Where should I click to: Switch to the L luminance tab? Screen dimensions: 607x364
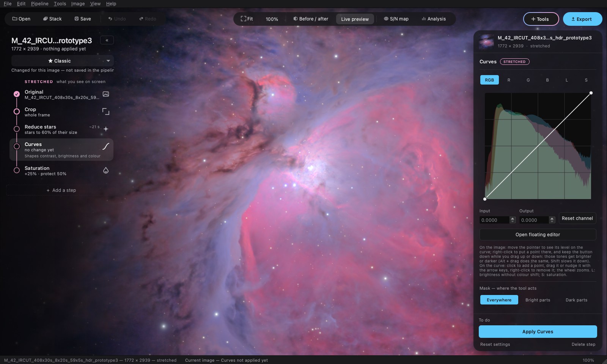pos(567,80)
